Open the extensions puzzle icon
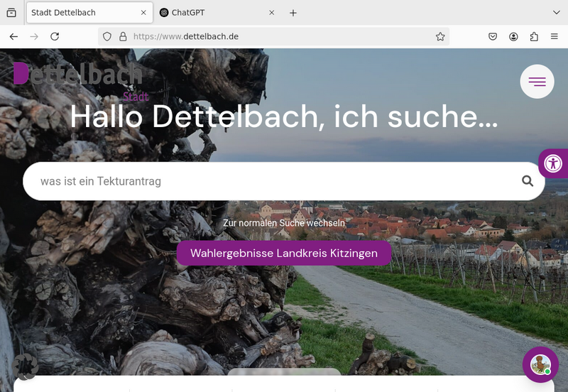Screen dimensions: 568x392 tap(534, 37)
